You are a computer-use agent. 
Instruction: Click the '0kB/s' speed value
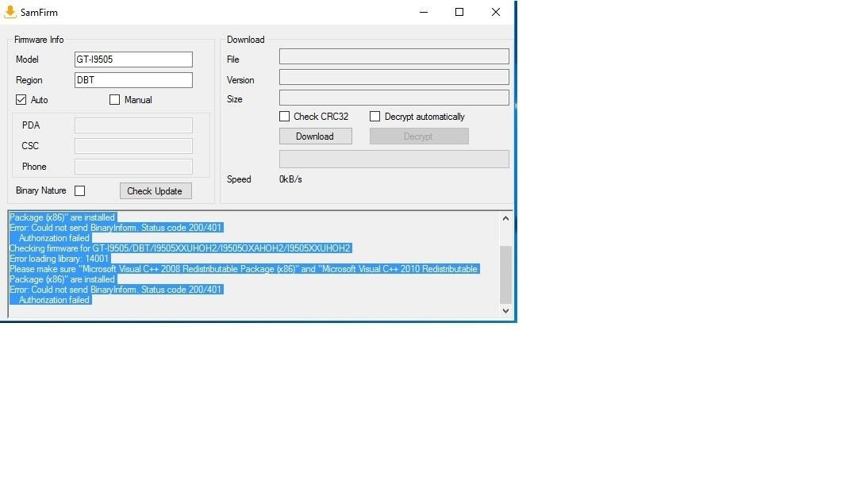(290, 179)
